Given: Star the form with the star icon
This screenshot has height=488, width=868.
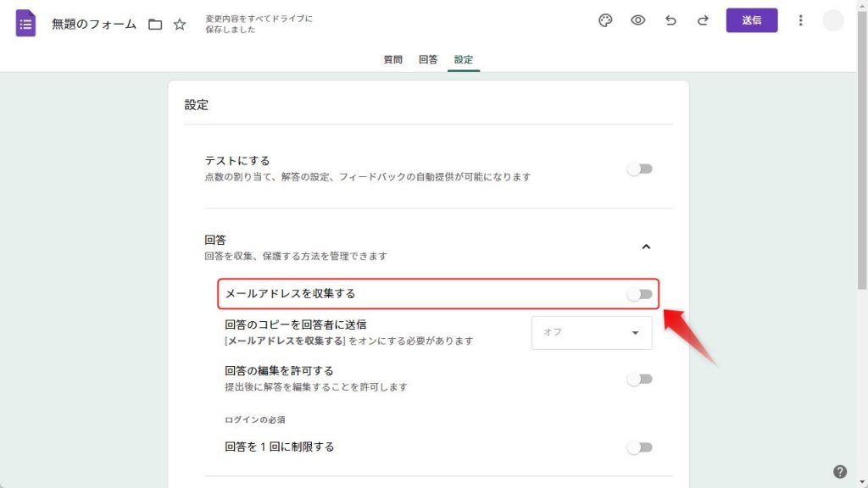Looking at the screenshot, I should (x=180, y=25).
